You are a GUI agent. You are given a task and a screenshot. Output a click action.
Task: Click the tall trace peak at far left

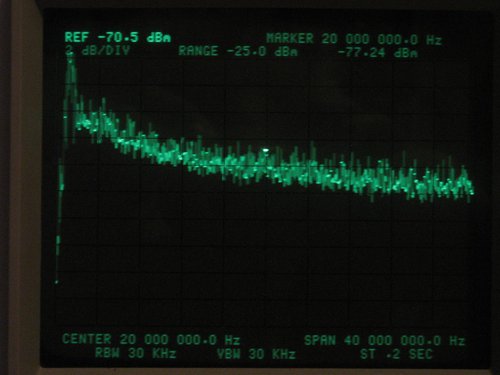(70, 63)
